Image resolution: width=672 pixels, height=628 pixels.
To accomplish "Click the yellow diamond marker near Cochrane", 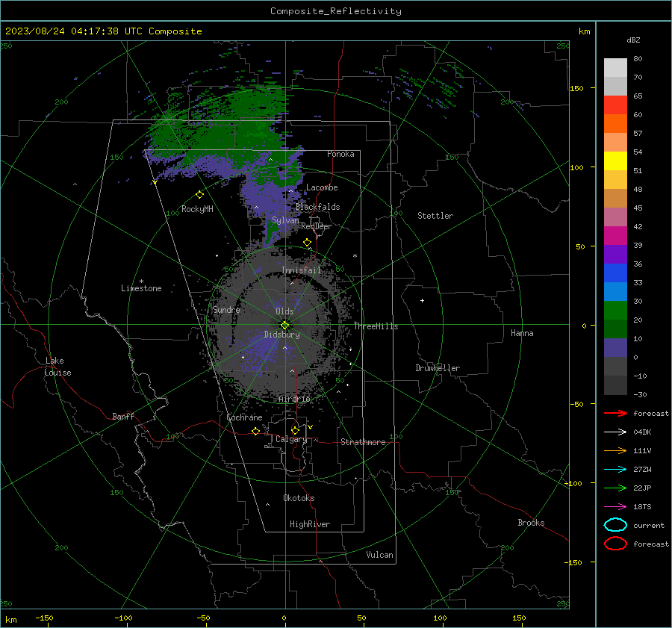I will click(x=256, y=432).
